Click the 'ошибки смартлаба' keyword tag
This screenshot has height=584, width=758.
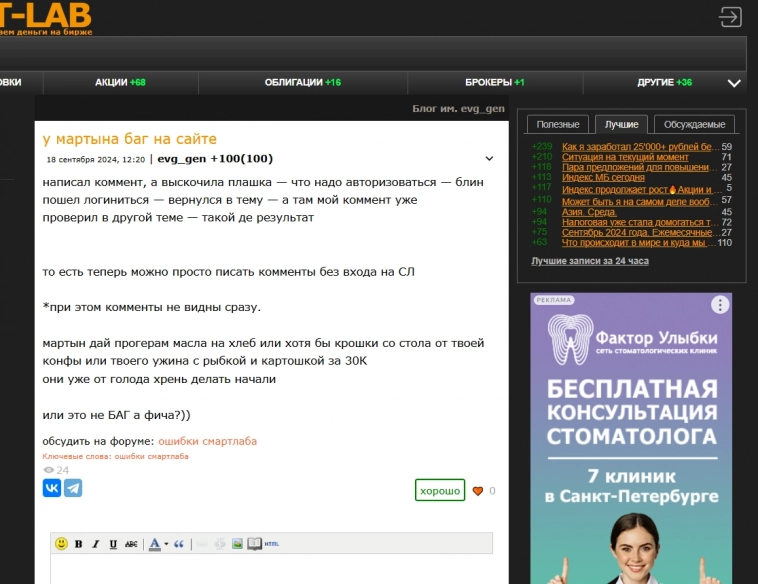point(151,456)
